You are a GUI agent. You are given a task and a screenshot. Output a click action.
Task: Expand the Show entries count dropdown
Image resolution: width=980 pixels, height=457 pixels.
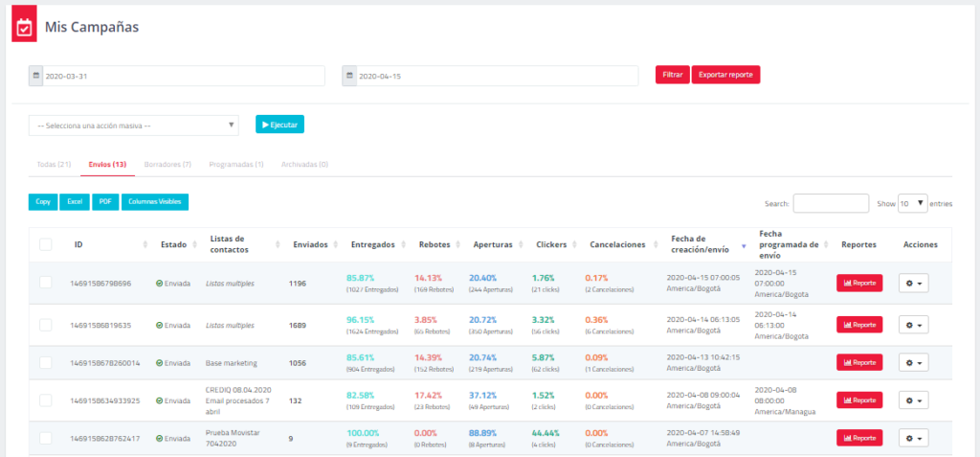(x=912, y=203)
